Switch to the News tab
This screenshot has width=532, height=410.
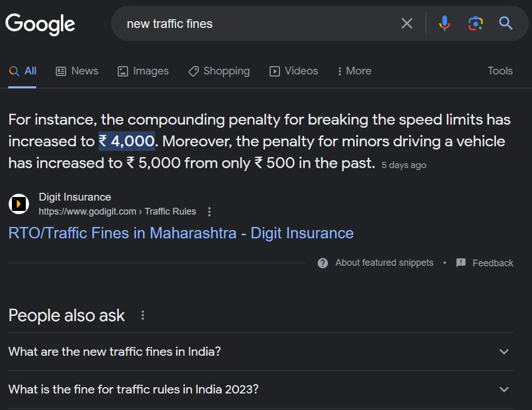pyautogui.click(x=77, y=71)
